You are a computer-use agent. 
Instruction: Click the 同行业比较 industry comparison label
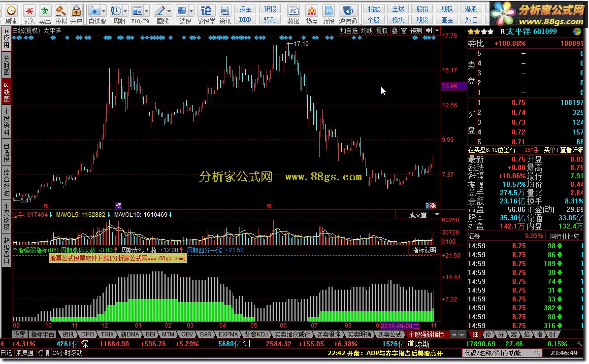click(x=565, y=236)
